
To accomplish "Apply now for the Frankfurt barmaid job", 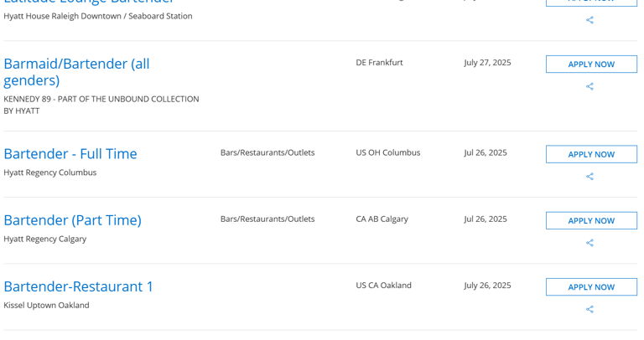I will click(591, 64).
